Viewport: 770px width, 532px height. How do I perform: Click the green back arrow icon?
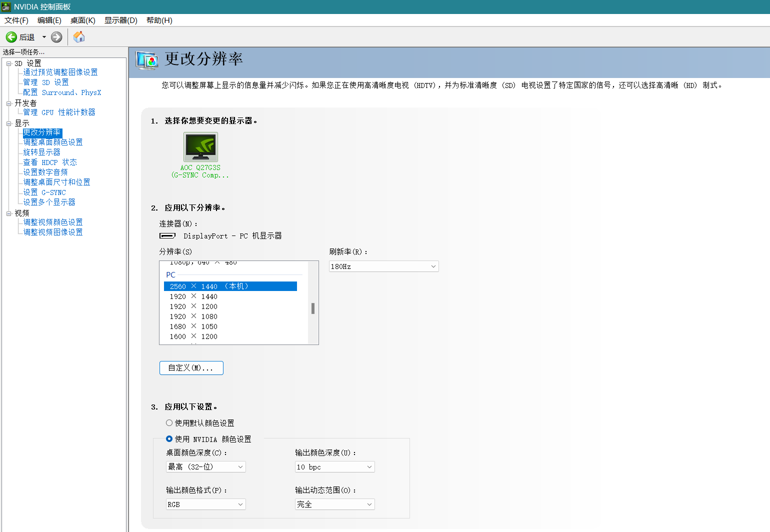click(11, 37)
